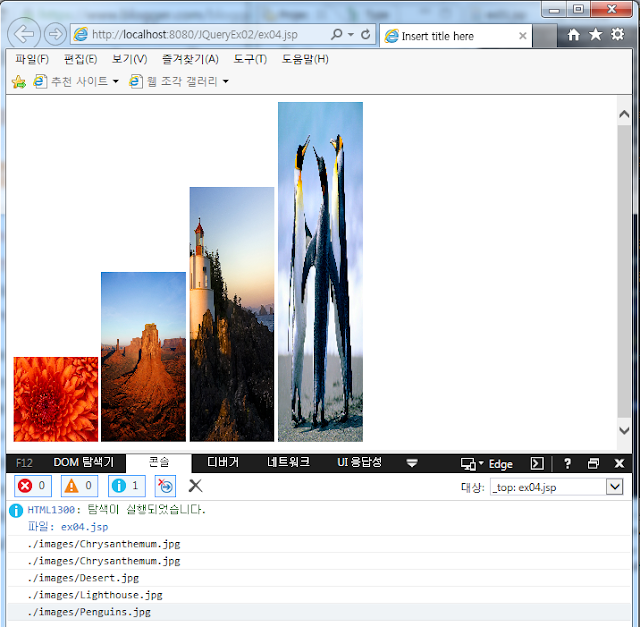Click the vertical scrollbar thumb

click(624, 271)
